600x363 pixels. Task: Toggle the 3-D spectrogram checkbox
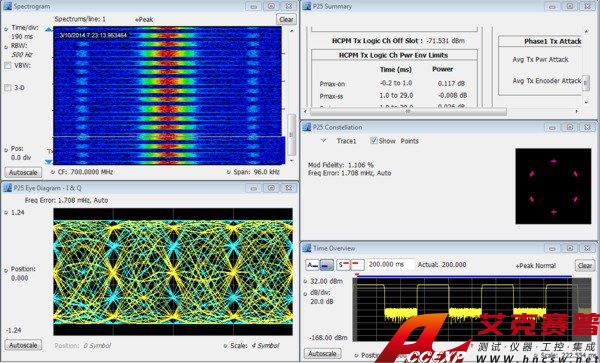click(8, 88)
